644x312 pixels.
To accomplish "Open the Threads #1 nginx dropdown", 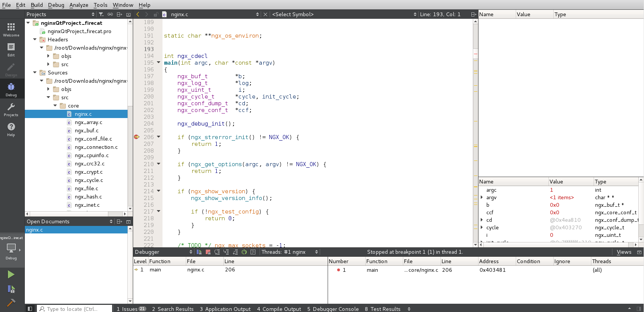I will (290, 252).
